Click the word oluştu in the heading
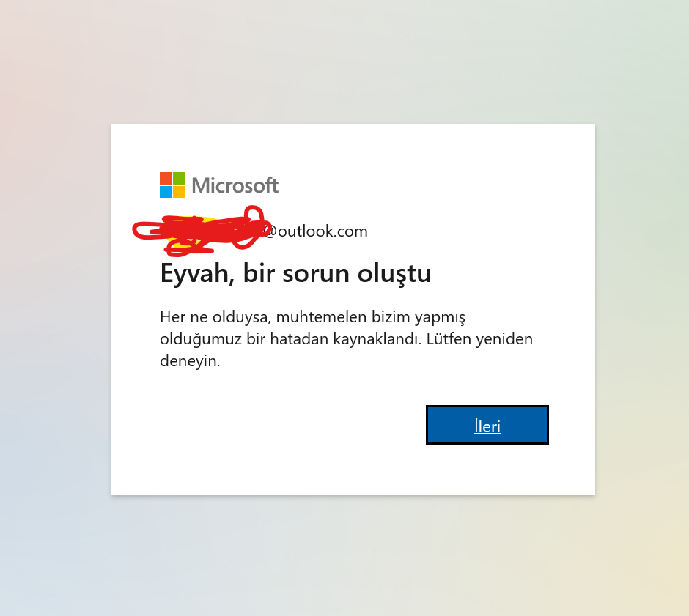Viewport: 689px width, 616px height. 394,274
